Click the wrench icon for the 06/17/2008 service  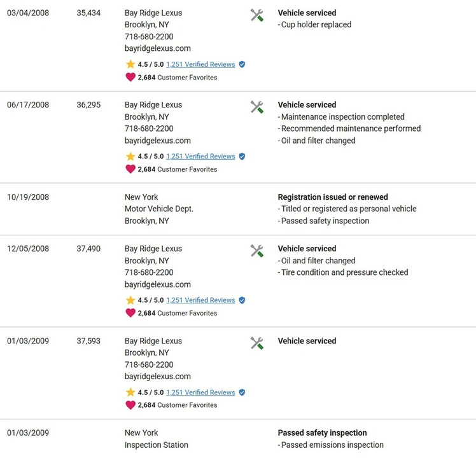(x=257, y=107)
